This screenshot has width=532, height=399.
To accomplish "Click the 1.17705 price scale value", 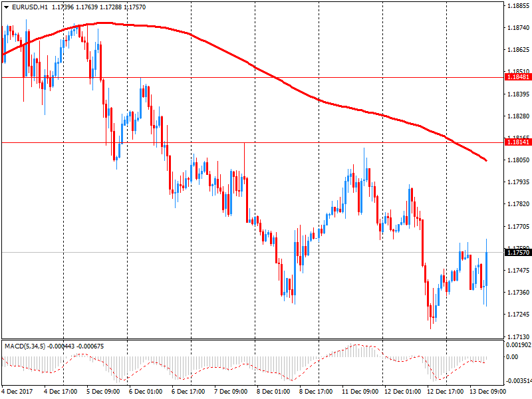I will pyautogui.click(x=518, y=226).
